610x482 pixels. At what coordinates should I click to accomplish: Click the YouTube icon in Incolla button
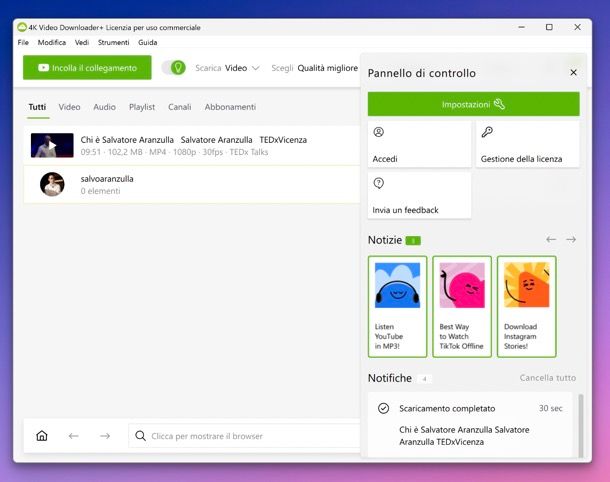pyautogui.click(x=44, y=68)
